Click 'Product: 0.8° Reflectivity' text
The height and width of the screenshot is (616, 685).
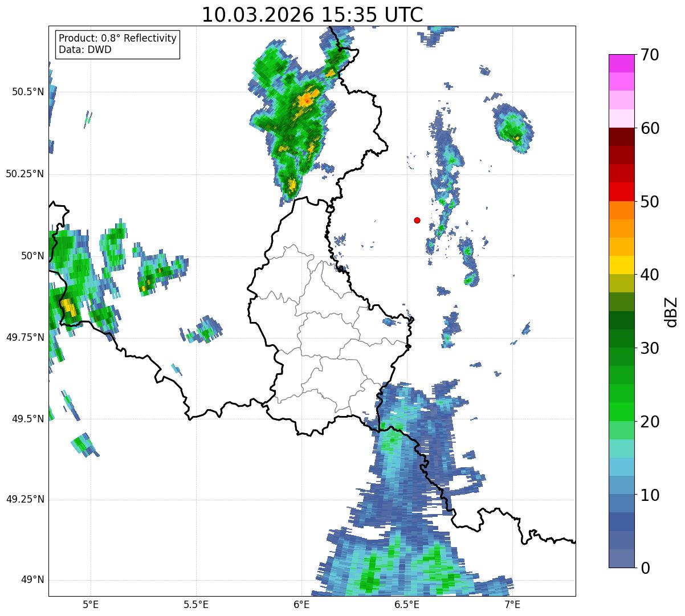[x=118, y=38]
